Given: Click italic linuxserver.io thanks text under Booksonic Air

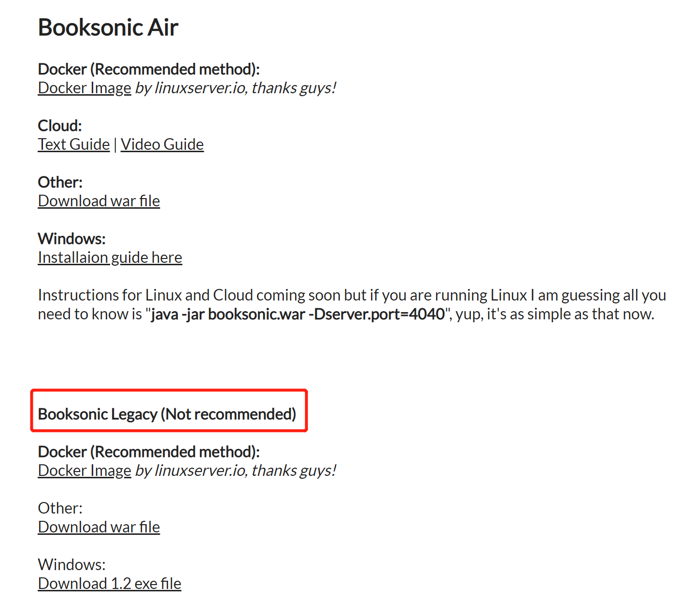Looking at the screenshot, I should (236, 88).
